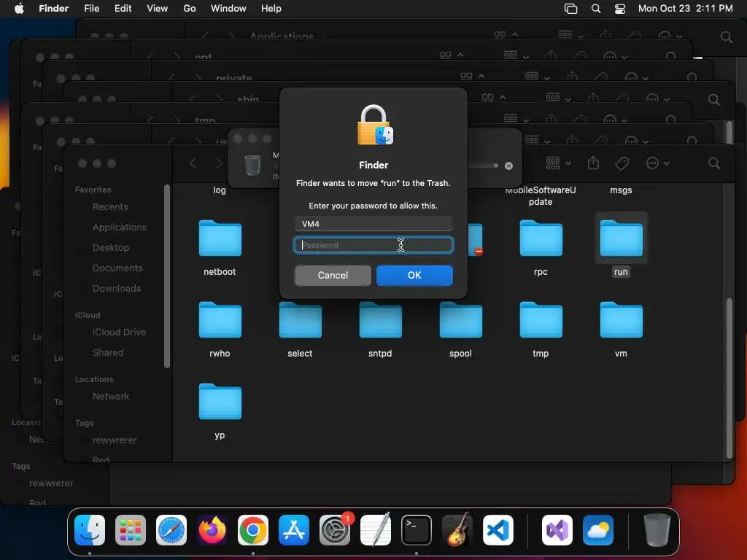Open System Settings from the Dock
Image resolution: width=747 pixels, height=560 pixels.
(335, 529)
